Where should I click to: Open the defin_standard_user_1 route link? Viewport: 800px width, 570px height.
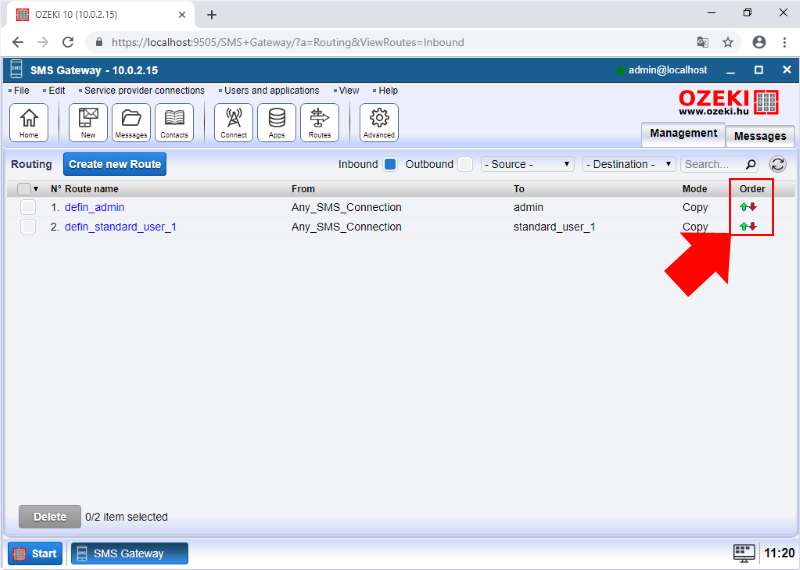click(120, 227)
